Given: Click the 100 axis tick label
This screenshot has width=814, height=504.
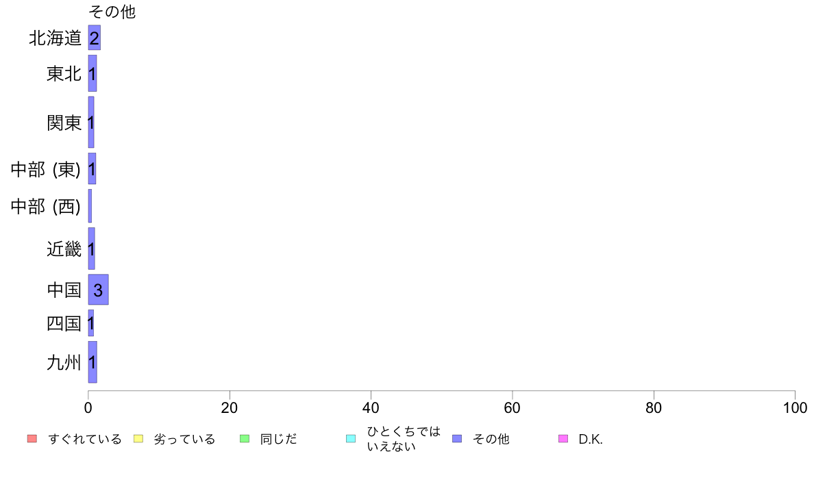Looking at the screenshot, I should pos(795,408).
